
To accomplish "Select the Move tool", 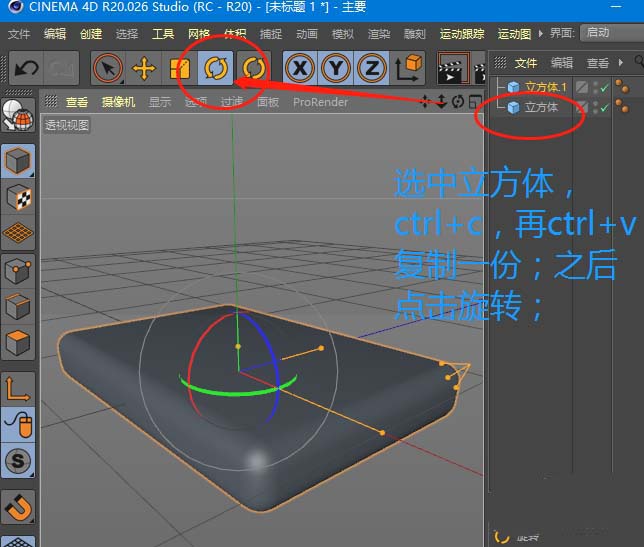I will tap(144, 68).
